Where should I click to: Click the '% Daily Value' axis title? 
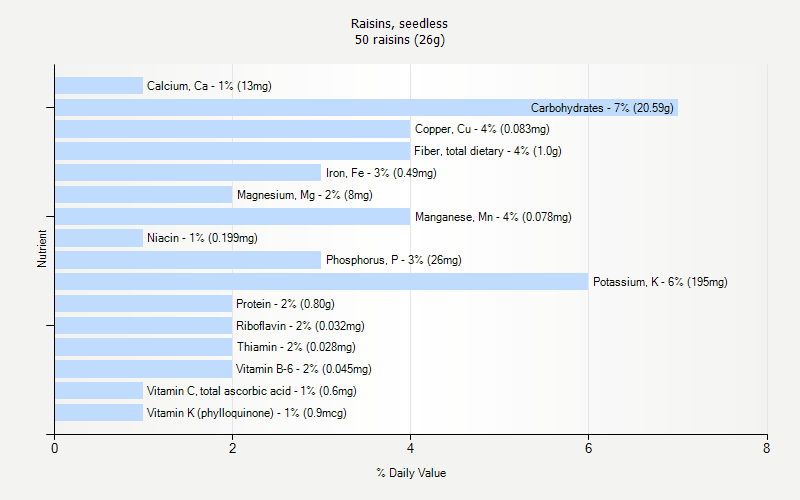pyautogui.click(x=411, y=473)
